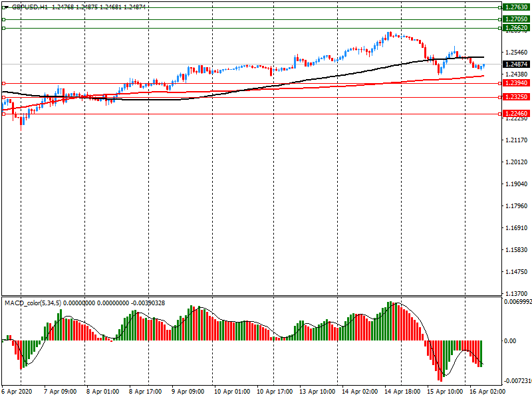Click the 10 Apr 01:00 time label

(x=232, y=392)
